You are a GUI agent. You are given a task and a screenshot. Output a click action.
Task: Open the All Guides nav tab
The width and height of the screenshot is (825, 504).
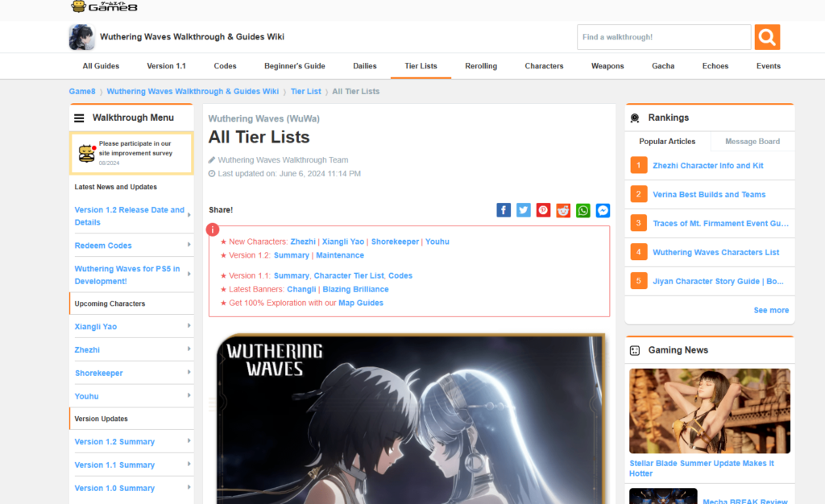pyautogui.click(x=101, y=66)
